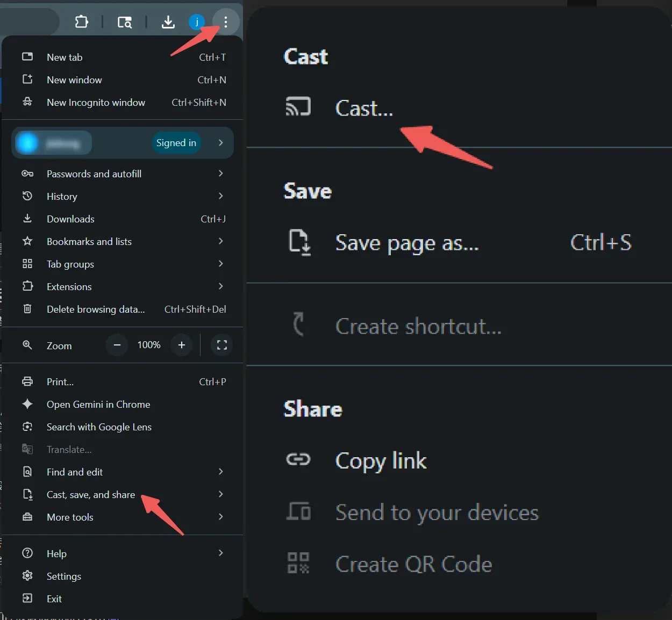Click the Create QR Code label
Viewport: 672px width, 620px height.
click(414, 564)
